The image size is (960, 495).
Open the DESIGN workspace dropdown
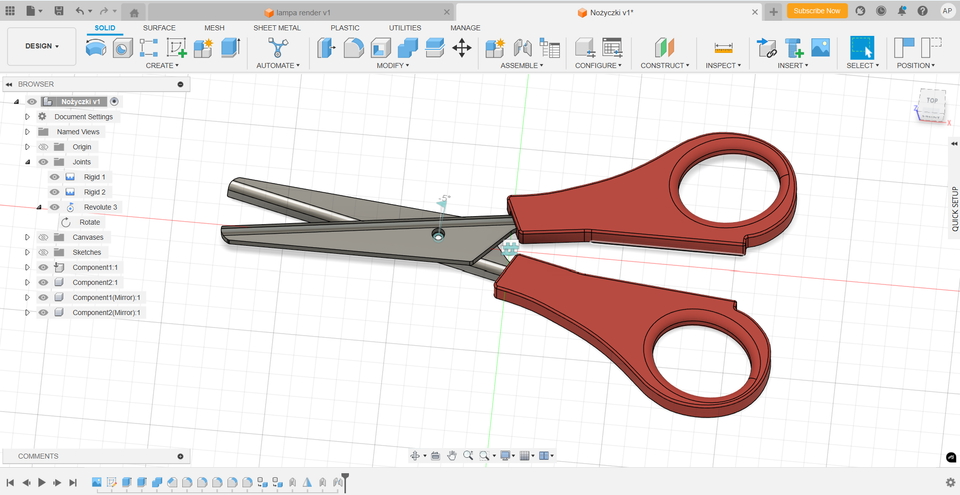coord(42,47)
